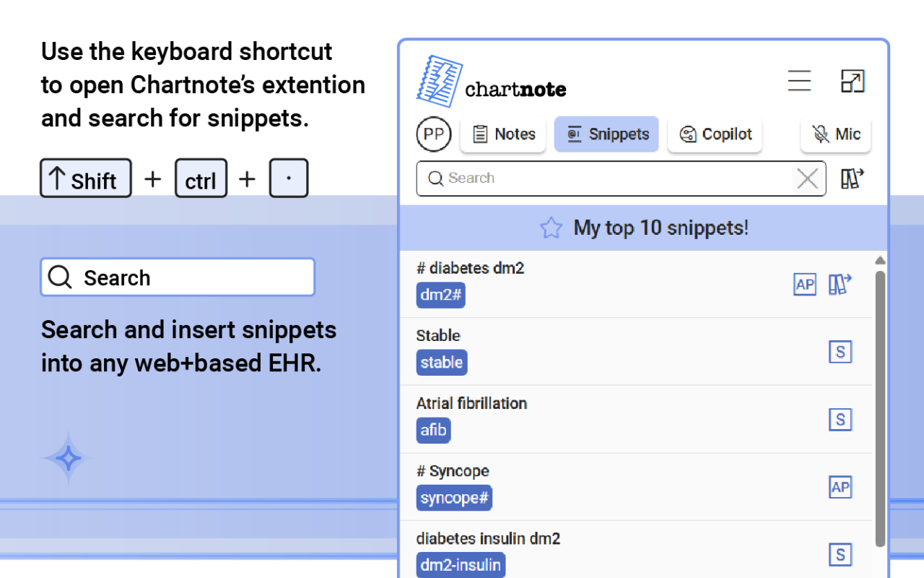Click the snippet list scrollbar
Viewport: 924px width, 578px height.
[x=879, y=405]
